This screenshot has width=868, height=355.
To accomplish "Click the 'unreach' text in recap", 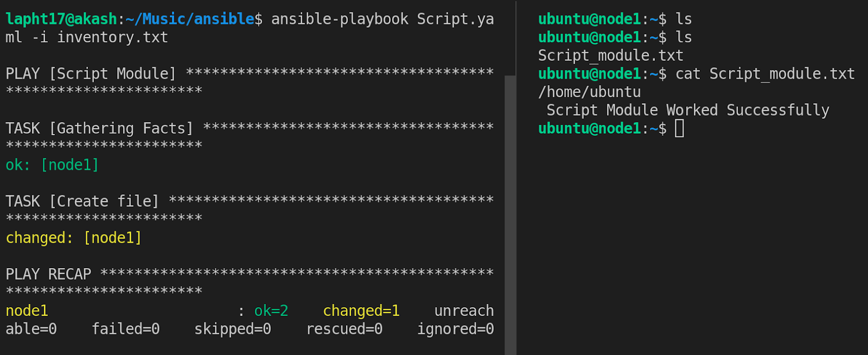I will pyautogui.click(x=464, y=310).
